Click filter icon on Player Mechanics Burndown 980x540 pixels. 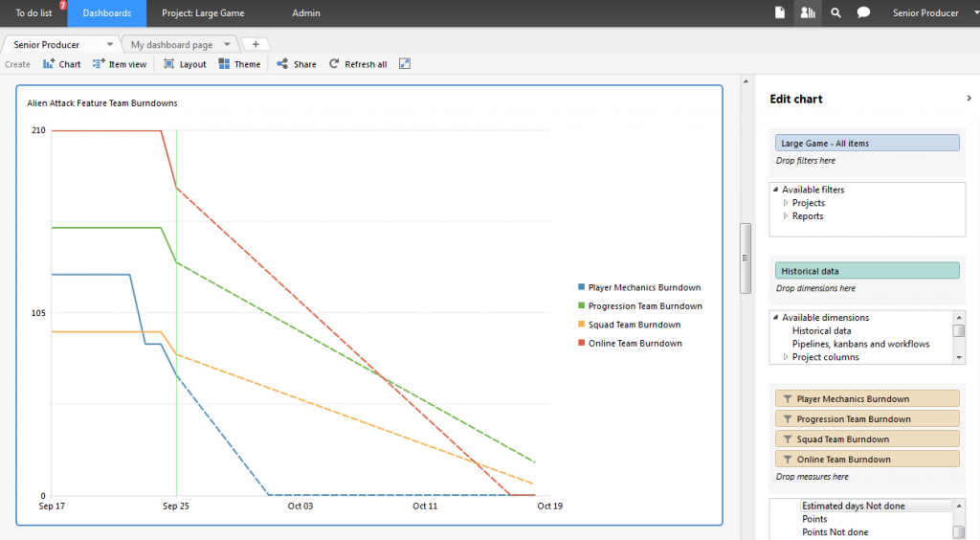pos(788,398)
